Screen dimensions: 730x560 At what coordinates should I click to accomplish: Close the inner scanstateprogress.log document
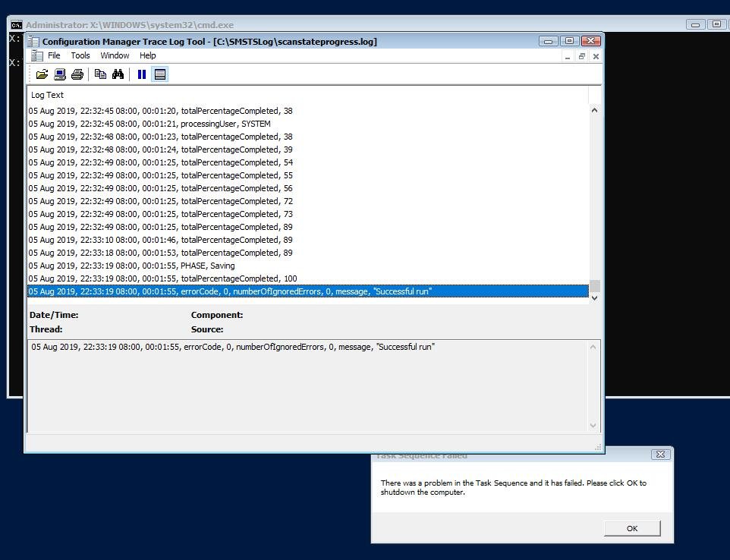point(596,56)
